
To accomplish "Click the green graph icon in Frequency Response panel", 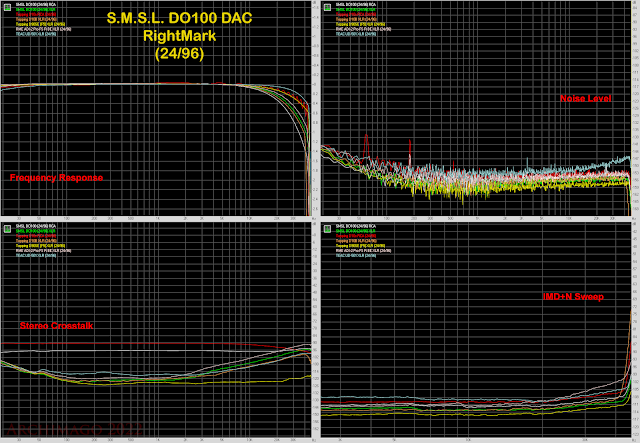I will pyautogui.click(x=7, y=7).
